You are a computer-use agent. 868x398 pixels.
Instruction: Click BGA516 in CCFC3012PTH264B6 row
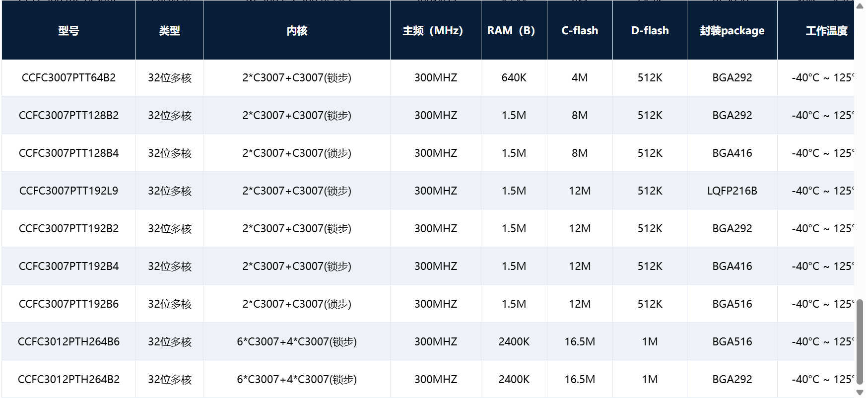tap(732, 342)
